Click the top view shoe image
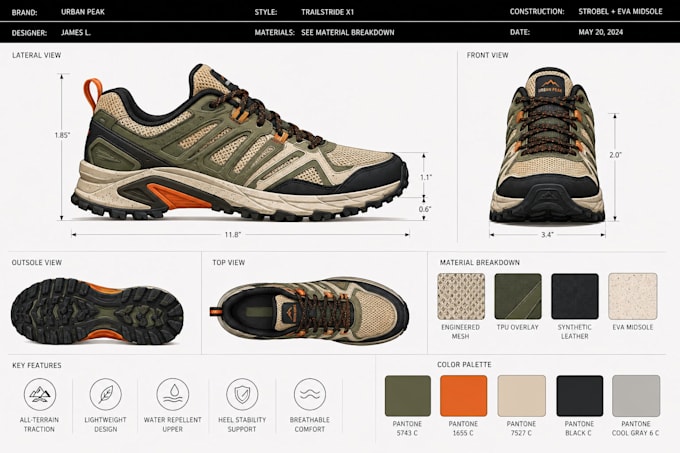This screenshot has width=680, height=453. click(x=310, y=310)
